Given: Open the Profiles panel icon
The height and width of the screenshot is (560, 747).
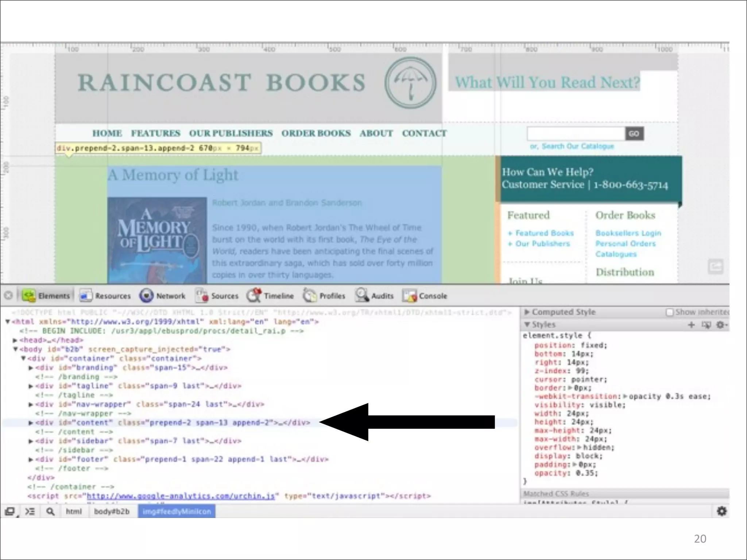Looking at the screenshot, I should pyautogui.click(x=310, y=296).
